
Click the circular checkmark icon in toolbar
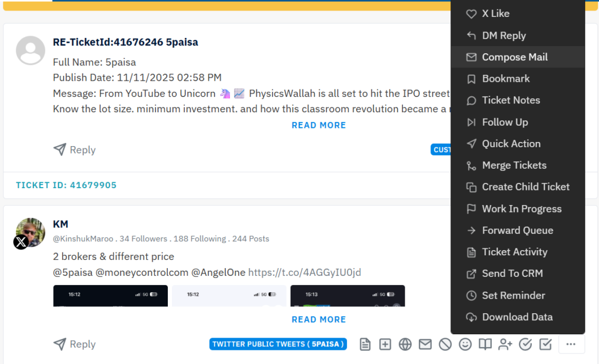pyautogui.click(x=525, y=345)
